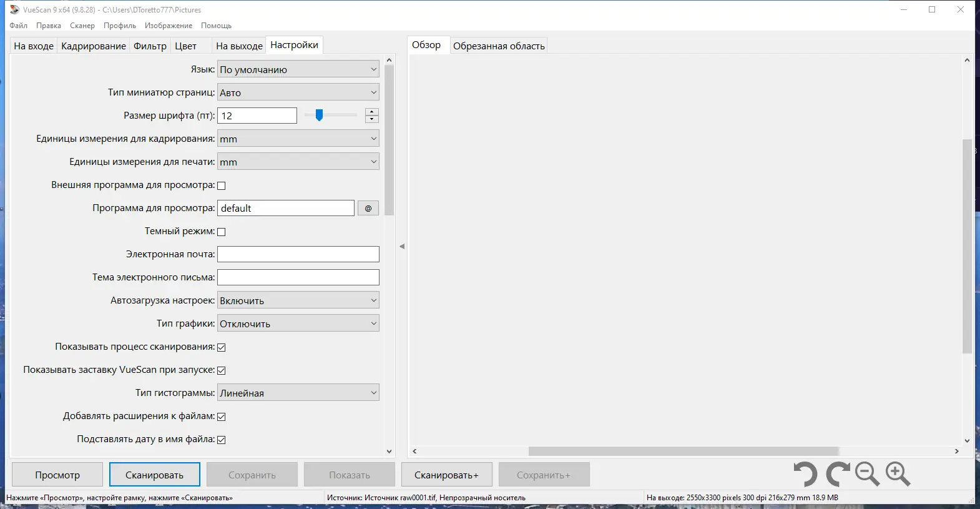This screenshot has width=980, height=509.
Task: Switch to the Обрезанная область tab
Action: pos(499,46)
